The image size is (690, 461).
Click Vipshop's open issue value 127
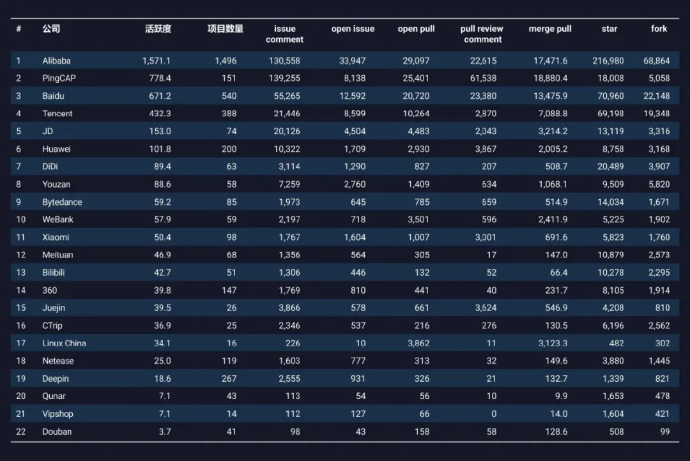[x=358, y=414]
